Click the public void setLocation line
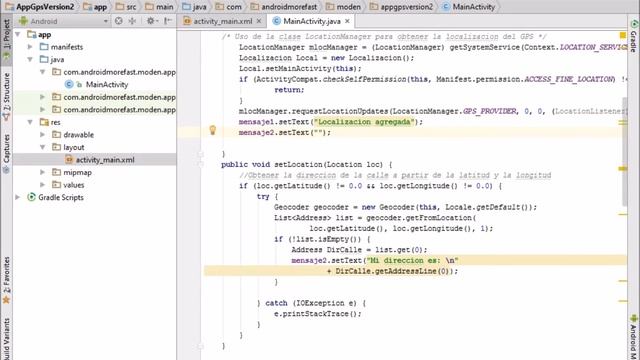This screenshot has width=640, height=360. click(307, 164)
